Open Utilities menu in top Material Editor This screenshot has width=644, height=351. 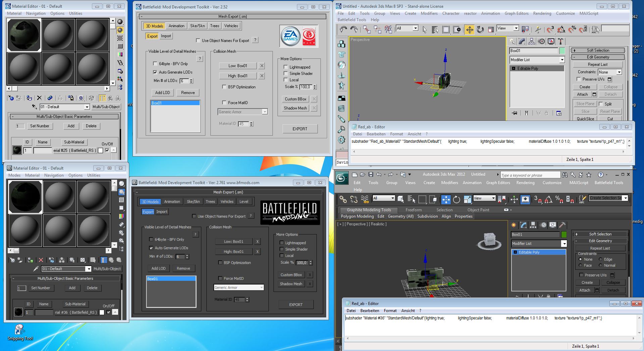(76, 13)
